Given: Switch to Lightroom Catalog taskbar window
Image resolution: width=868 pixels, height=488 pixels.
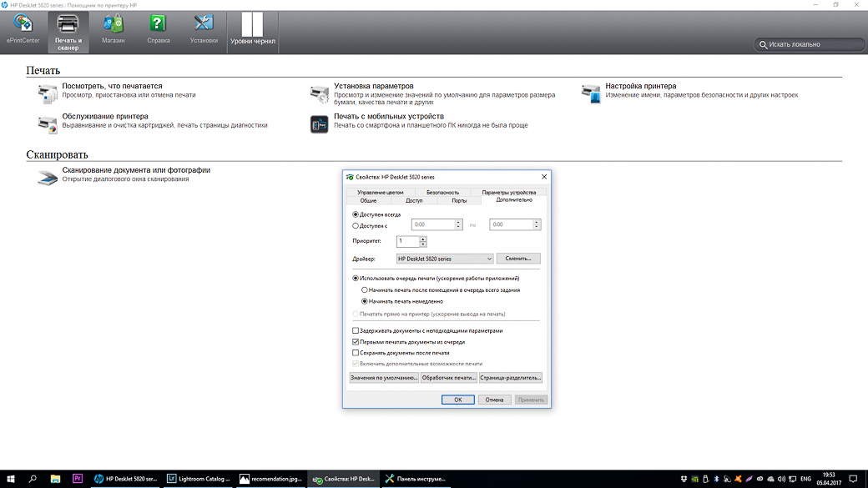Looking at the screenshot, I should pos(199,479).
